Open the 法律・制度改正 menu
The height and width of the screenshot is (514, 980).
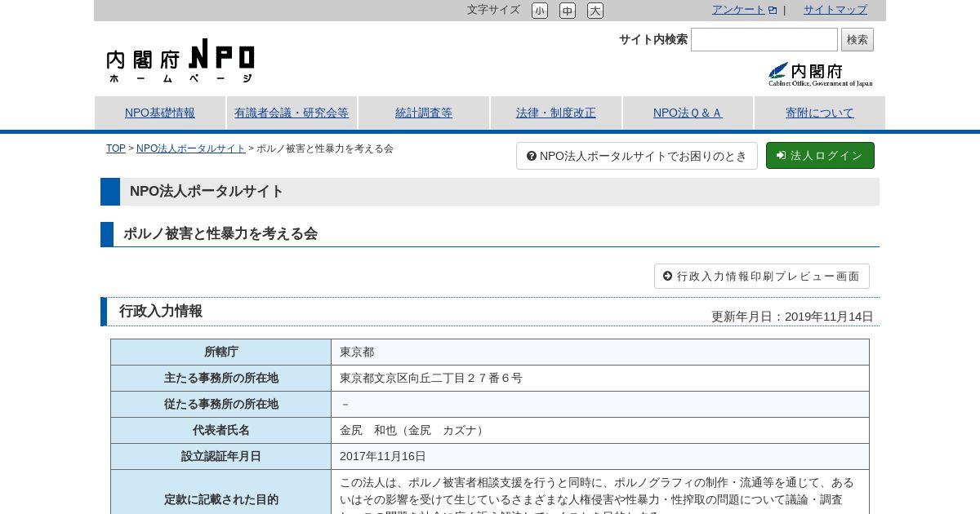[556, 113]
